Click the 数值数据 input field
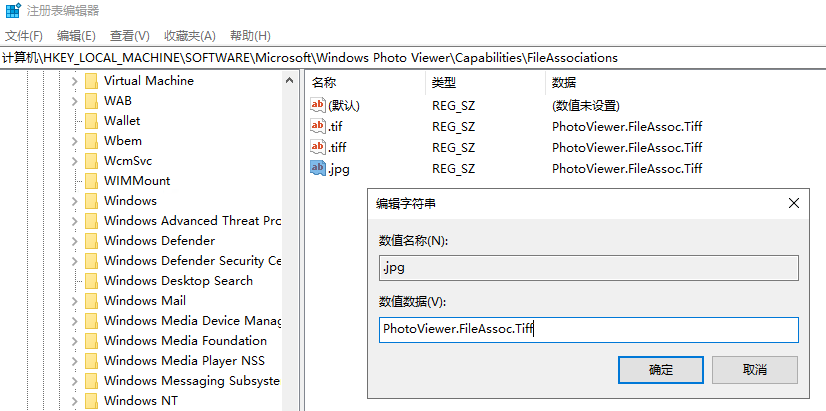 588,329
